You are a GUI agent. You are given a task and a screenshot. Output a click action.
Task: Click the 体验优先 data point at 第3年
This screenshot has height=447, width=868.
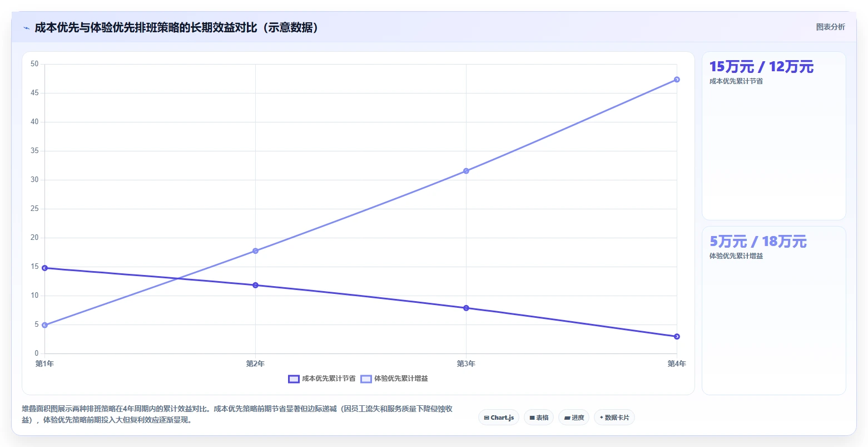(466, 171)
